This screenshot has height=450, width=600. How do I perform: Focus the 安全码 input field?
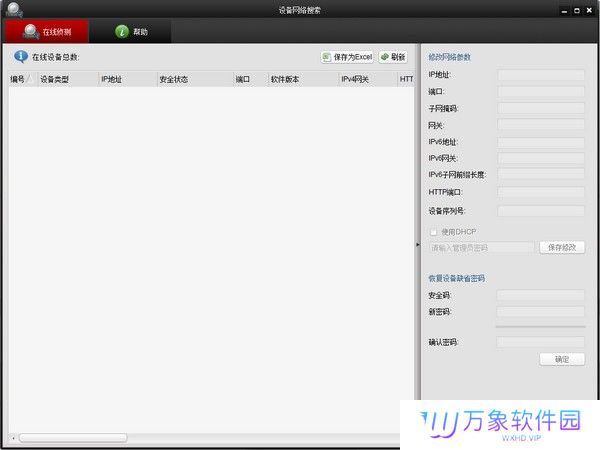540,295
